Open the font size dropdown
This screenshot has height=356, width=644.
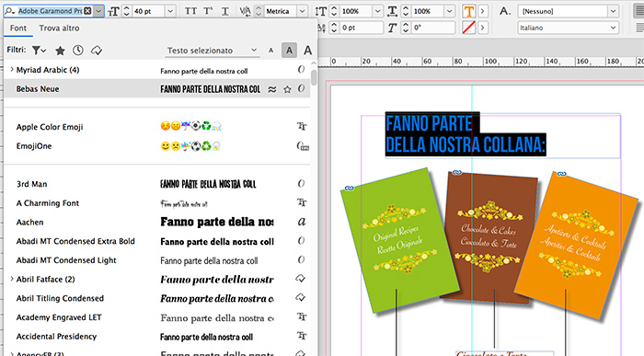point(170,11)
